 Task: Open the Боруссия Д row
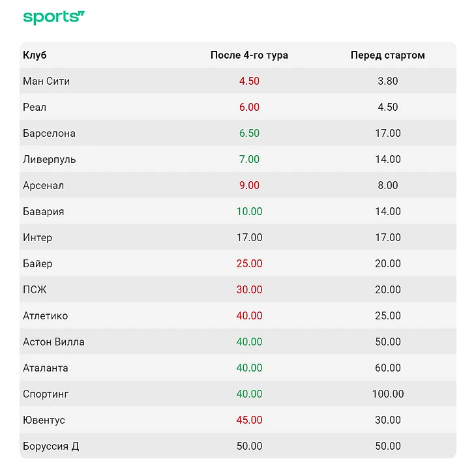pyautogui.click(x=238, y=446)
